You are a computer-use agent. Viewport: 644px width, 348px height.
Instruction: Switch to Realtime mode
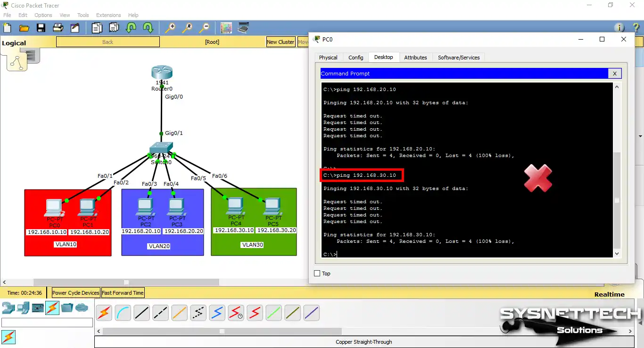609,294
